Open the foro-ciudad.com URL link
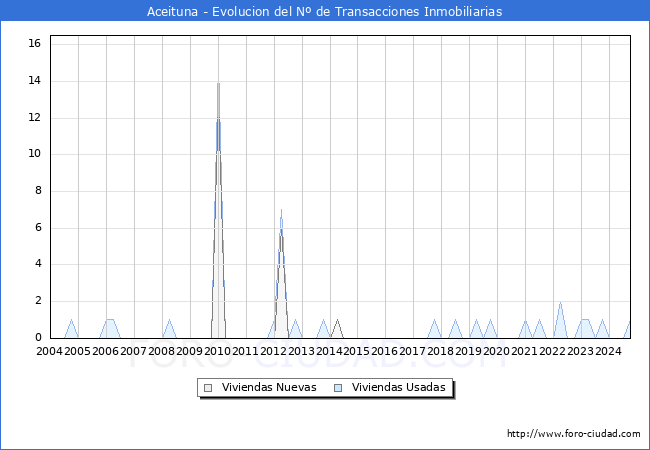The image size is (650, 450). [x=574, y=433]
